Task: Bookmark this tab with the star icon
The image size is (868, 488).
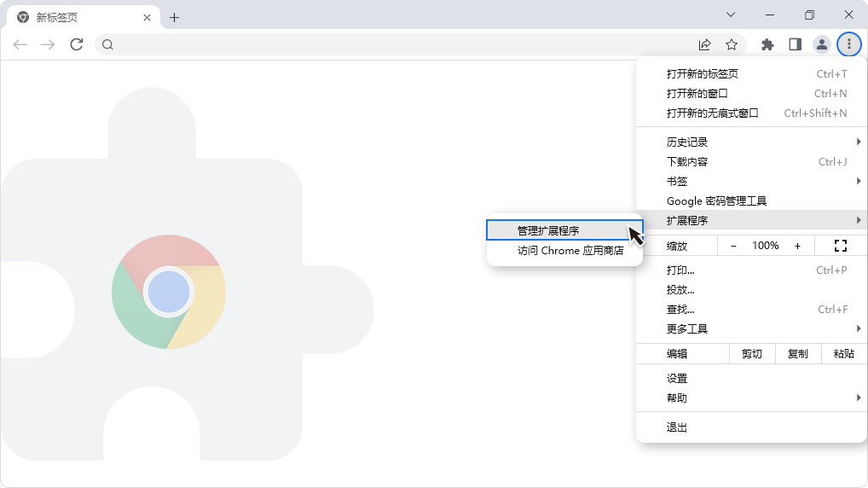Action: point(732,45)
